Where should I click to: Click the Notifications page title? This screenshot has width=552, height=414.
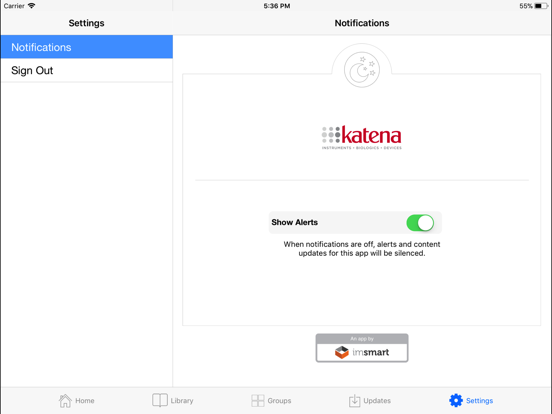362,23
